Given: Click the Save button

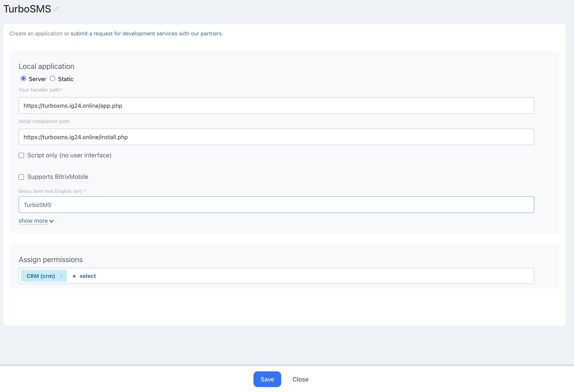Looking at the screenshot, I should click(x=267, y=379).
